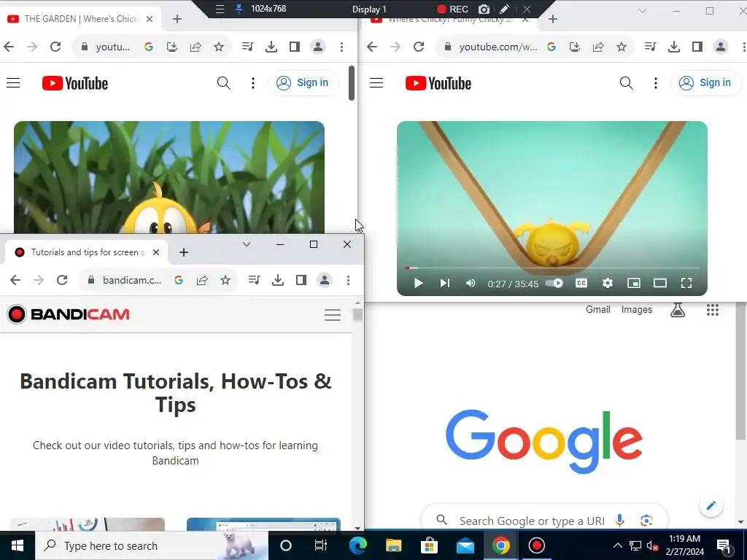Viewport: 747px width, 560px height.
Task: Bookmark the page in right YouTube window
Action: point(622,47)
